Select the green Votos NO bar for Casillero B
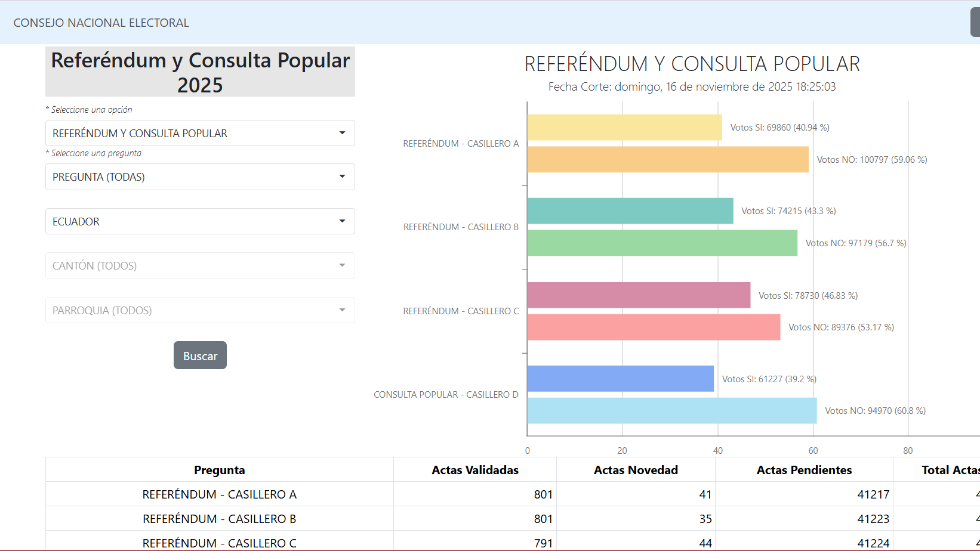Viewport: 980px width, 551px height. pos(662,243)
